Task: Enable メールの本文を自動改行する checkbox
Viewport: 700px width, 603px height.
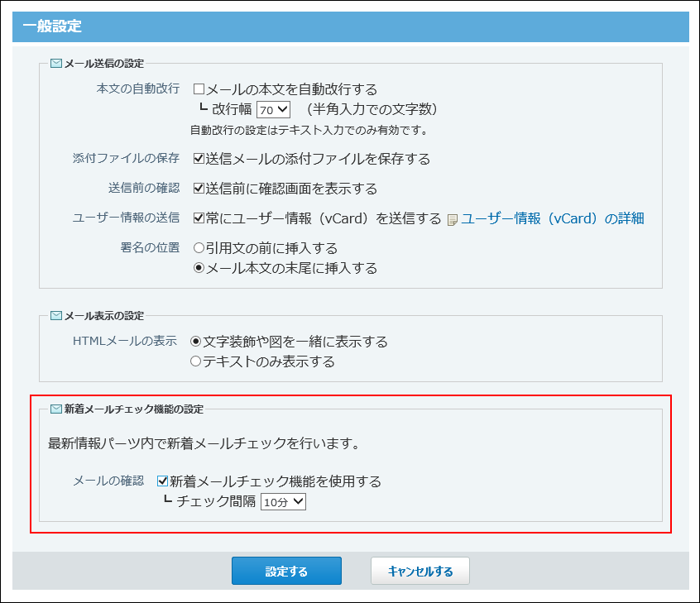Action: coord(199,89)
